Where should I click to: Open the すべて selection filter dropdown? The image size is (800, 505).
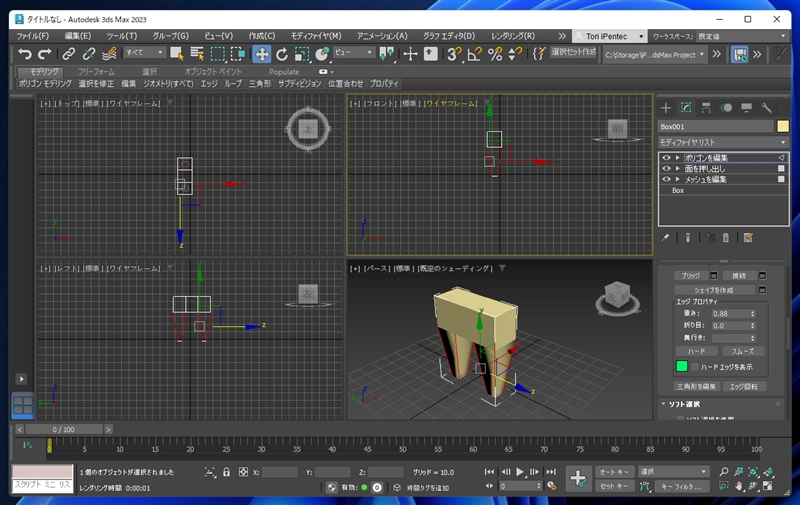coord(144,53)
